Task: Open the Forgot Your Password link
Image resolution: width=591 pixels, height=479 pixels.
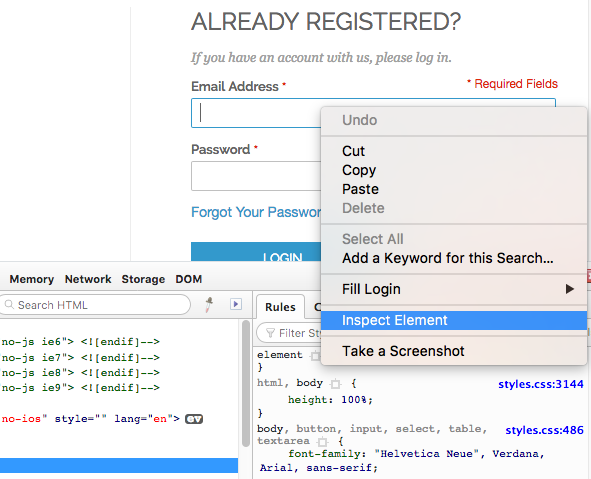Action: coord(256,212)
